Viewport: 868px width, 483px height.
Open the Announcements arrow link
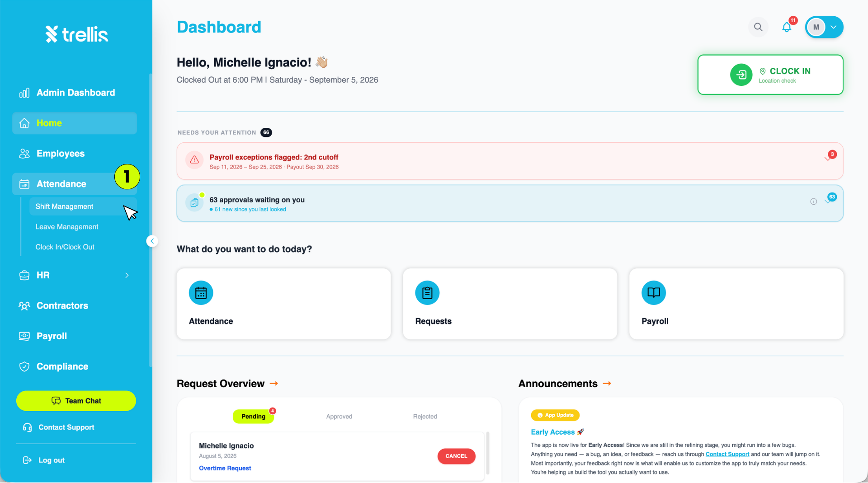coord(607,384)
